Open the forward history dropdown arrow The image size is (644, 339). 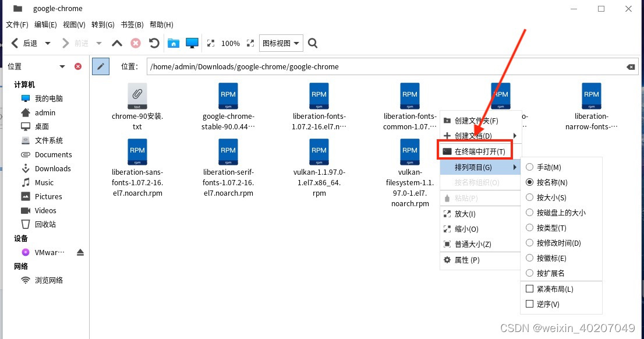tap(98, 43)
